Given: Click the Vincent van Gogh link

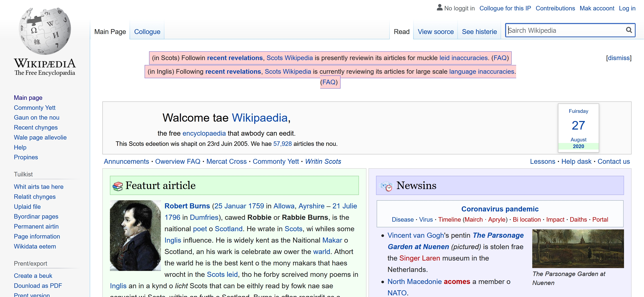Looking at the screenshot, I should pyautogui.click(x=415, y=235).
